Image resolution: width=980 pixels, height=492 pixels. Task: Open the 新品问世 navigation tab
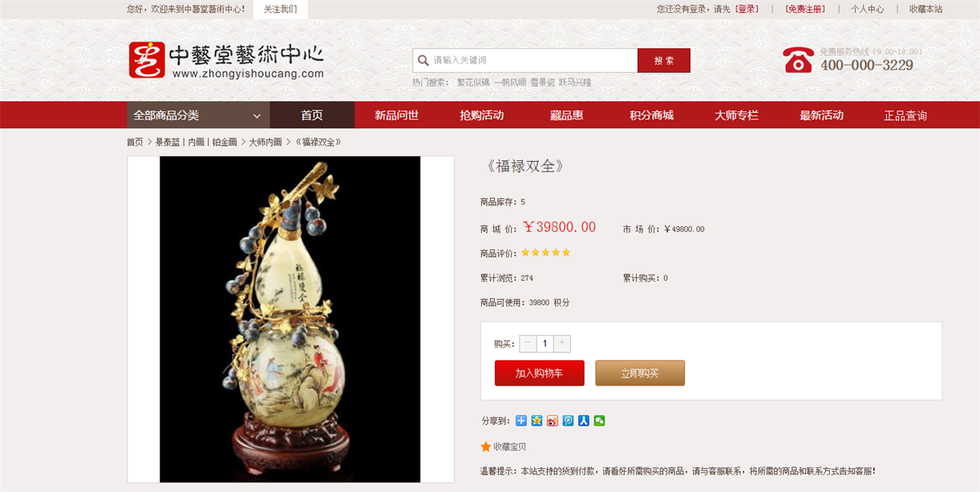(x=397, y=115)
